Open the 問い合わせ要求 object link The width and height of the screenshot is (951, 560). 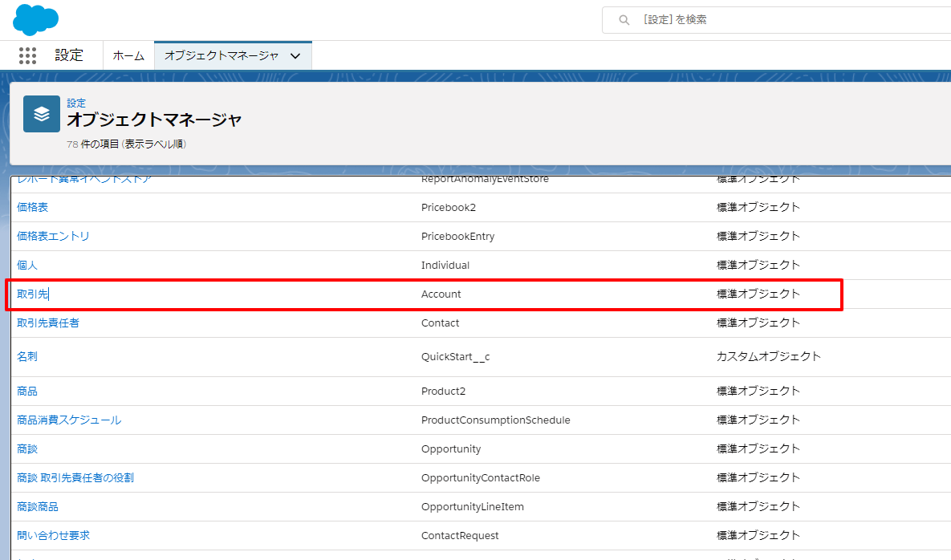(x=54, y=536)
